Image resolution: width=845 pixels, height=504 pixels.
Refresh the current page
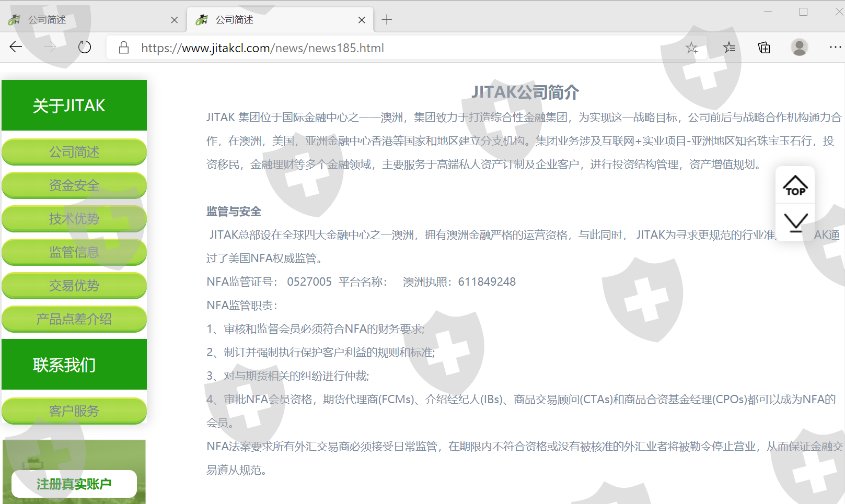point(85,48)
